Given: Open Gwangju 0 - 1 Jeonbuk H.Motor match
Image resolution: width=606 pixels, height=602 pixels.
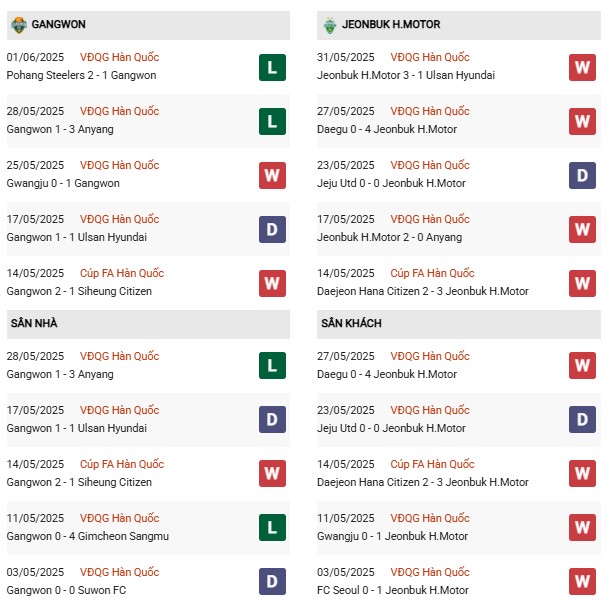Looking at the screenshot, I should point(392,536).
